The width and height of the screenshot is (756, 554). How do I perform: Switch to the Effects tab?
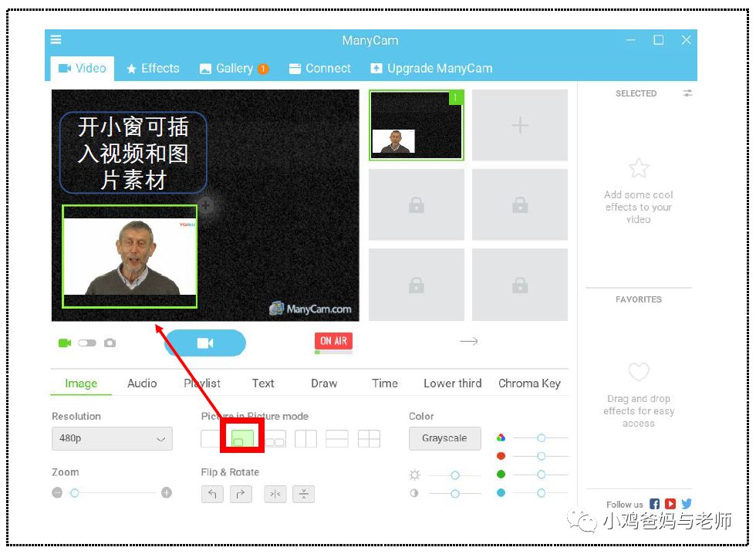153,68
